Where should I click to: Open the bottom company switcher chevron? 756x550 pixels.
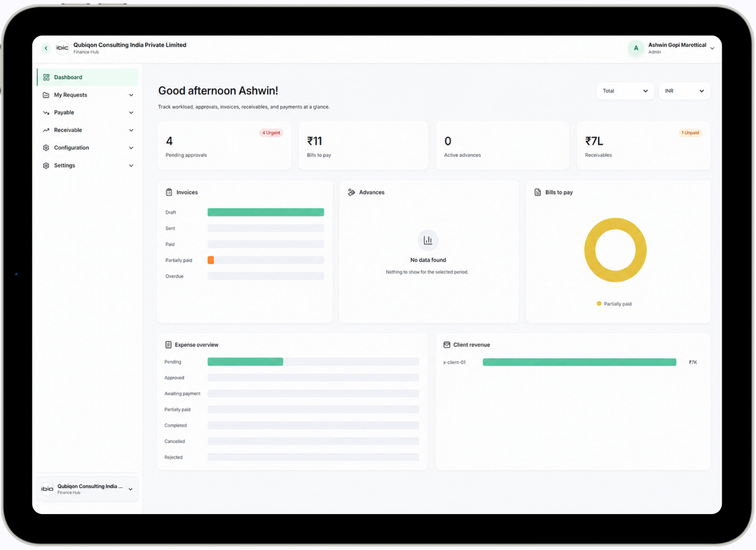point(131,489)
